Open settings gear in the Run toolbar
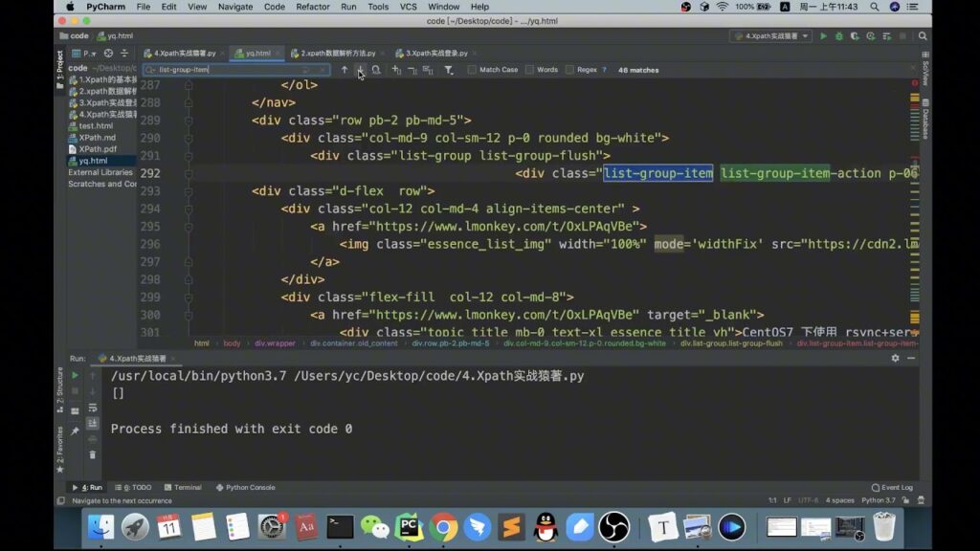Viewport: 980px width, 551px height. pos(895,358)
